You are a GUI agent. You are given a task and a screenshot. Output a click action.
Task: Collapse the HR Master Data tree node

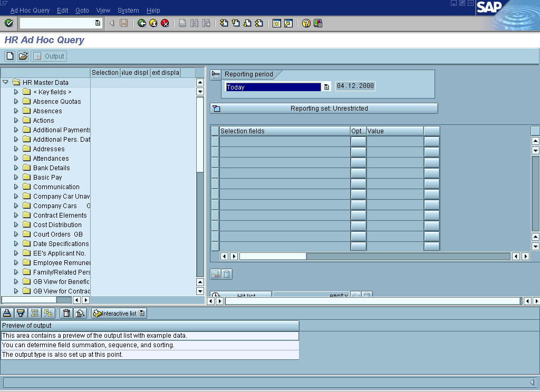5,82
